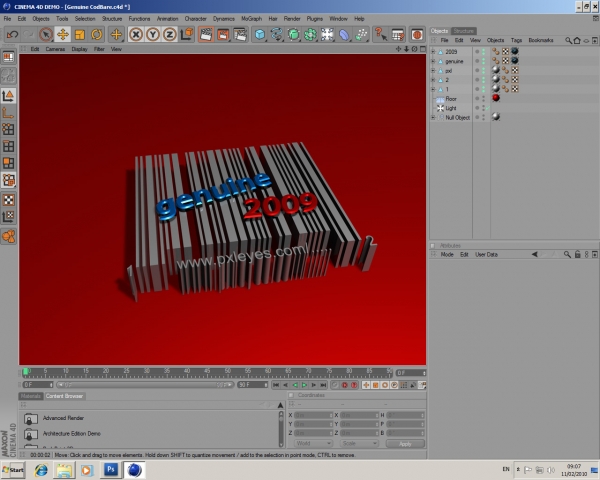The width and height of the screenshot is (600, 480).
Task: Open the deformer objects icon
Action: [x=344, y=35]
